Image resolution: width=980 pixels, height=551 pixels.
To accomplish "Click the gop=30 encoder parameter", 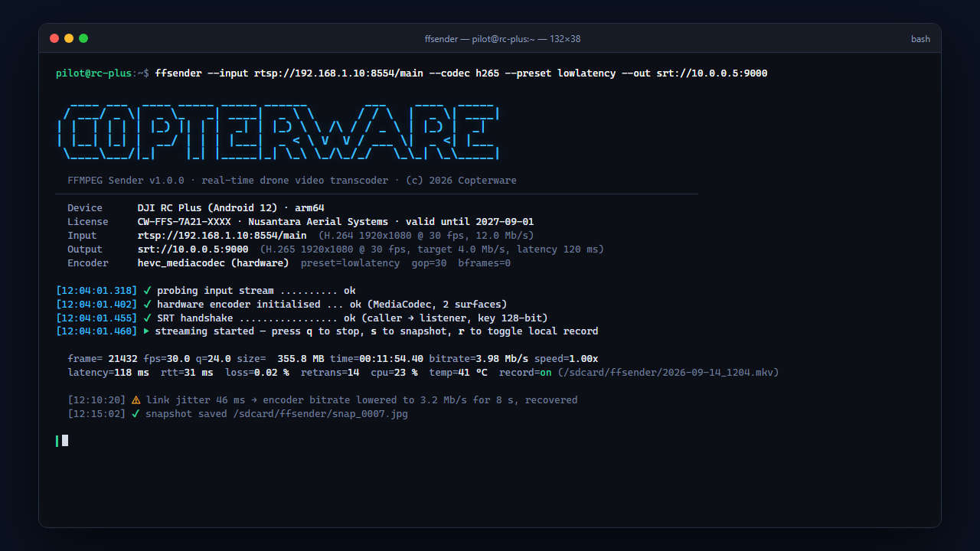I will click(429, 263).
